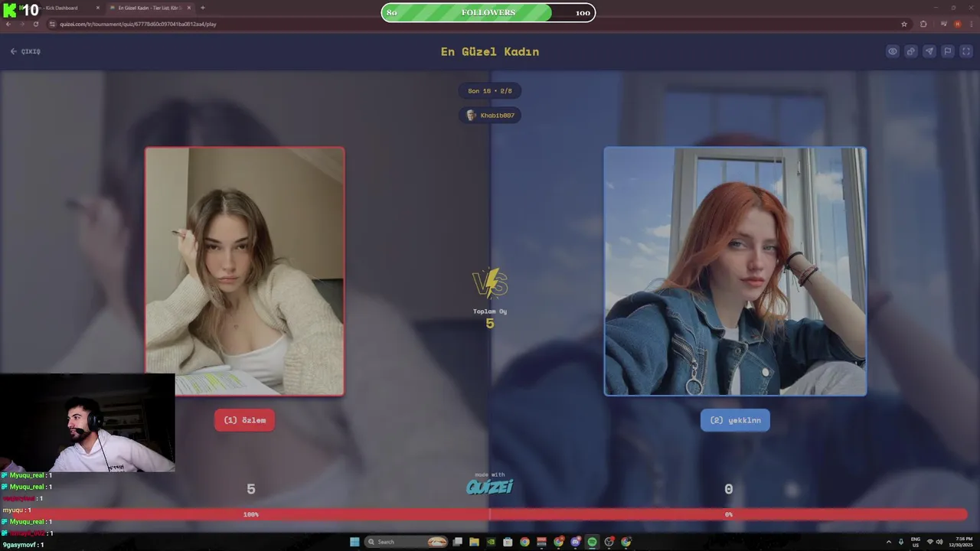
Task: Click the Son 16 • 2/8 round badge
Action: tap(490, 91)
